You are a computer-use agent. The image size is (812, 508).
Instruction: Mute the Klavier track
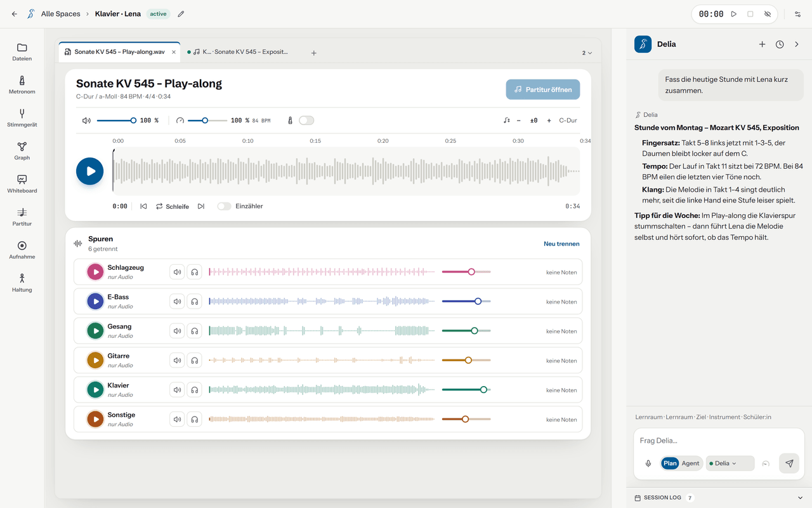(177, 390)
